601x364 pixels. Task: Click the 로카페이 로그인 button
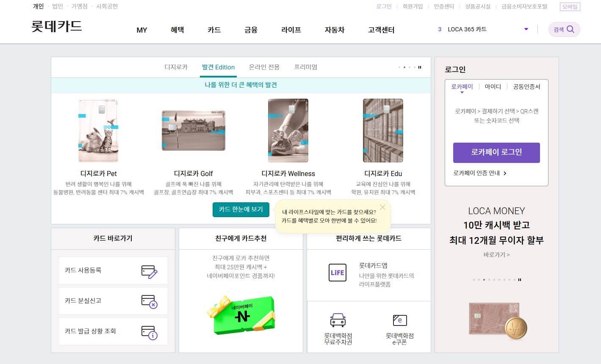tap(496, 152)
